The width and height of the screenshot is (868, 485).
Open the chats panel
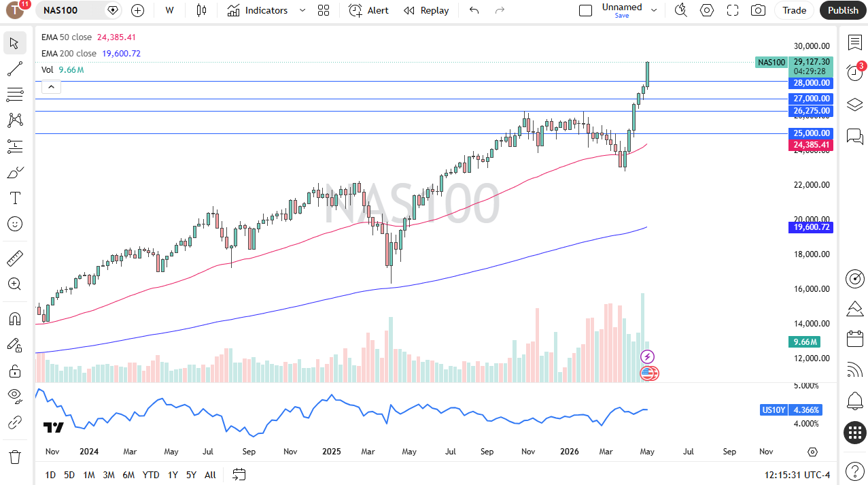(x=854, y=136)
